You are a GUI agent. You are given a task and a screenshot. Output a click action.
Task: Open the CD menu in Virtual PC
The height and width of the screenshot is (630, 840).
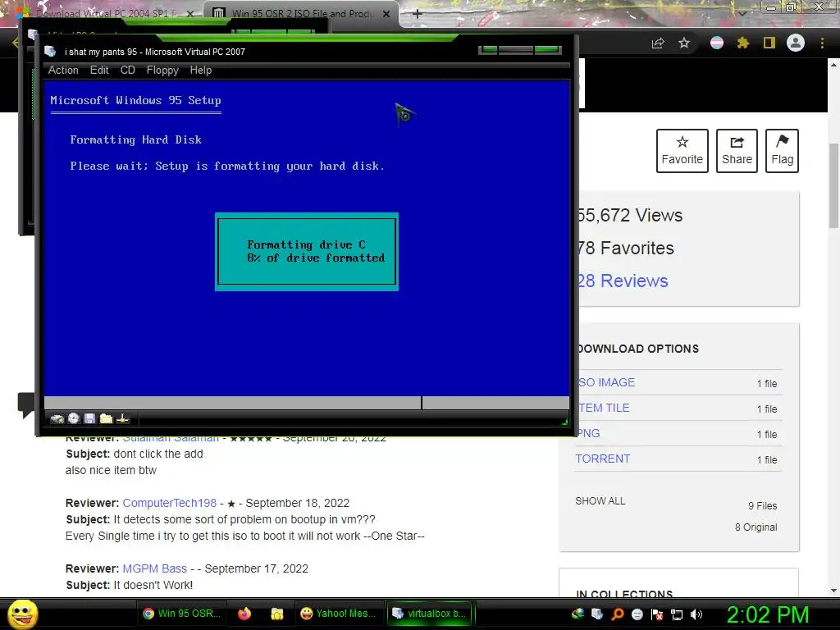[x=127, y=71]
